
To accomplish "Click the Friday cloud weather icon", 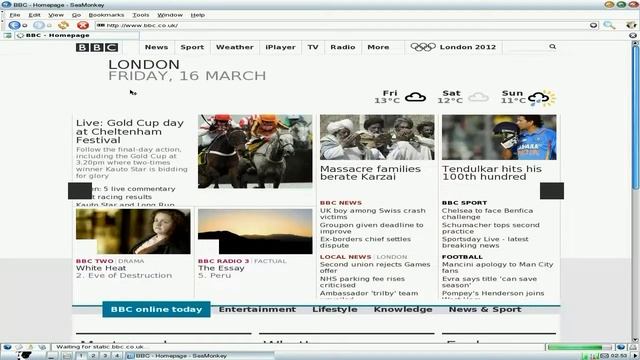I will [416, 97].
